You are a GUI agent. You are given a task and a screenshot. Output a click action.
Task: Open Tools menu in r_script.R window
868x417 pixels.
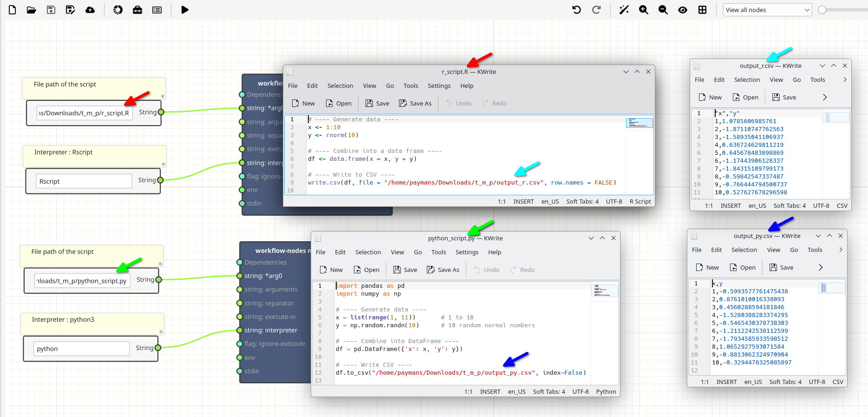[x=411, y=86]
